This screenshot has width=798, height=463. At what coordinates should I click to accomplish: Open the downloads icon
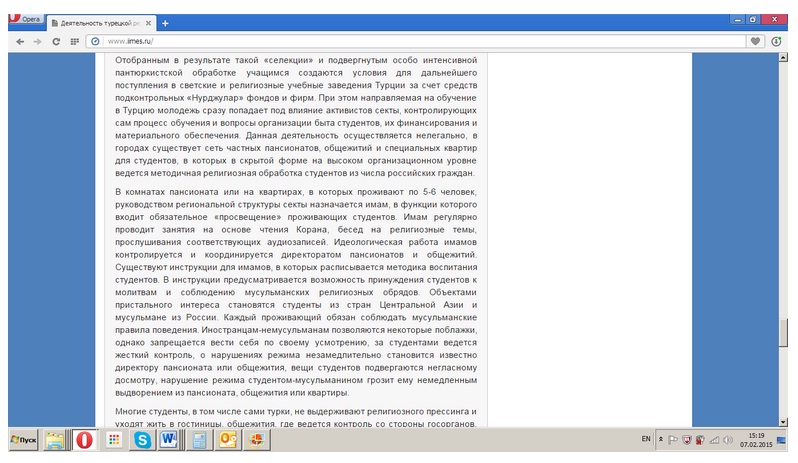click(776, 41)
